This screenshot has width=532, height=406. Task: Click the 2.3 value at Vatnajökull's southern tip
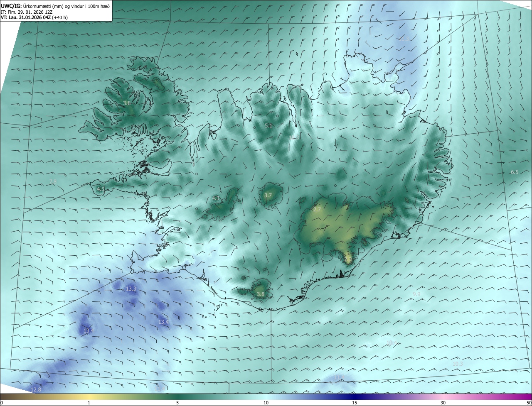click(x=348, y=259)
